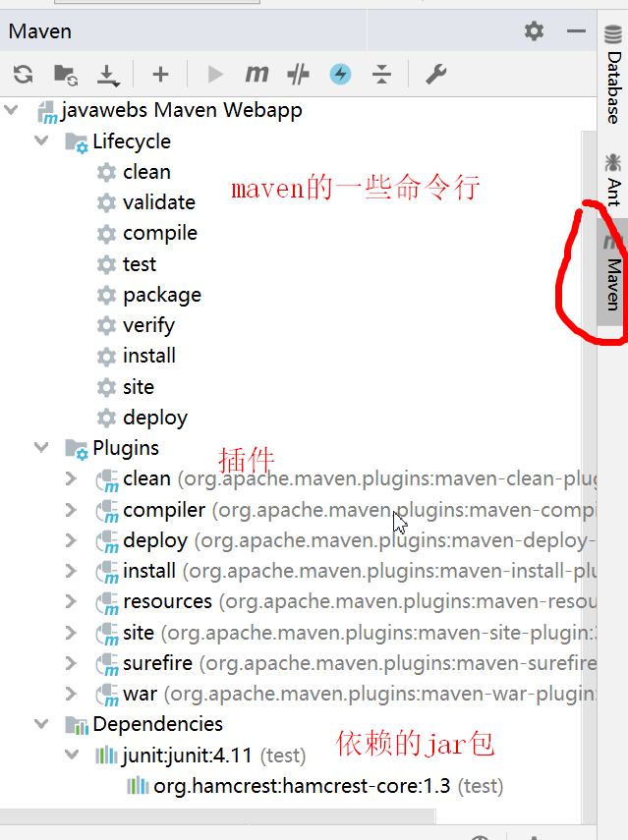Image resolution: width=628 pixels, height=840 pixels.
Task: Click gear icon beside compile goal
Action: 106,234
